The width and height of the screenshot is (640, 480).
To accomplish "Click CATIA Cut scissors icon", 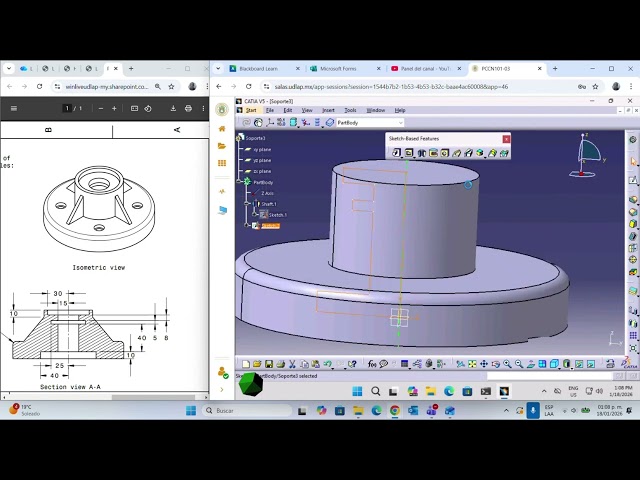I will [292, 364].
